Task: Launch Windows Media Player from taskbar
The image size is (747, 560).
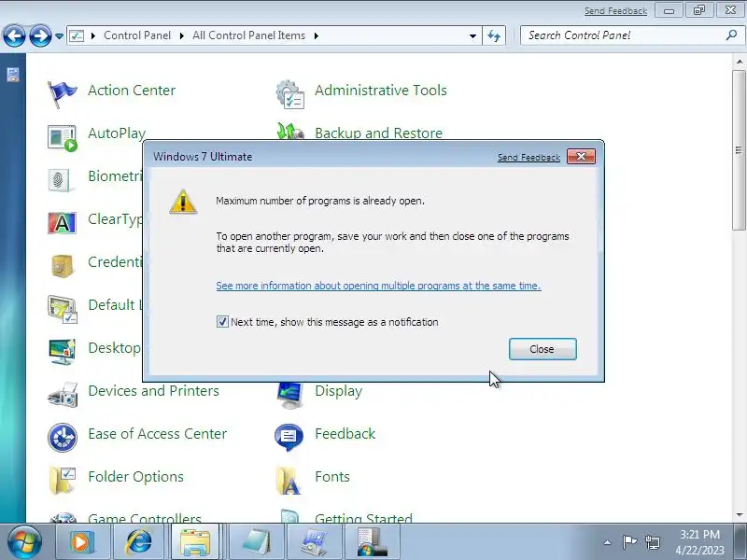Action: (x=82, y=542)
